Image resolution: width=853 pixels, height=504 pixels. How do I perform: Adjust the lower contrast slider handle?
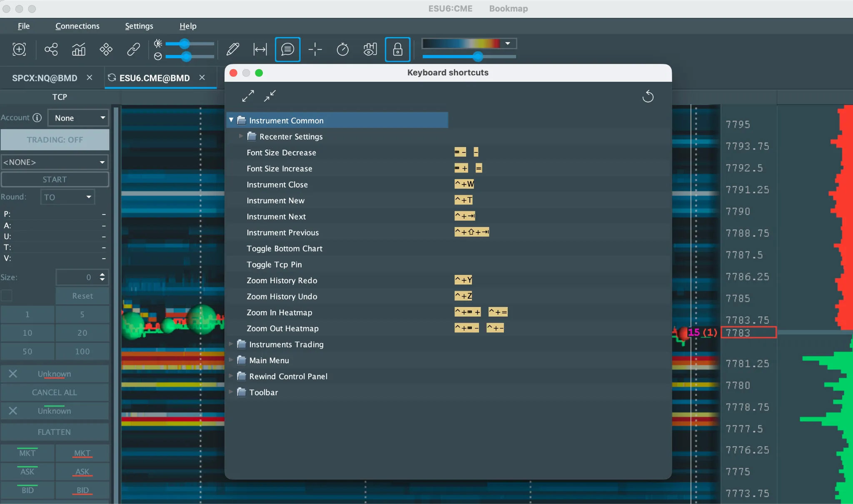point(186,56)
